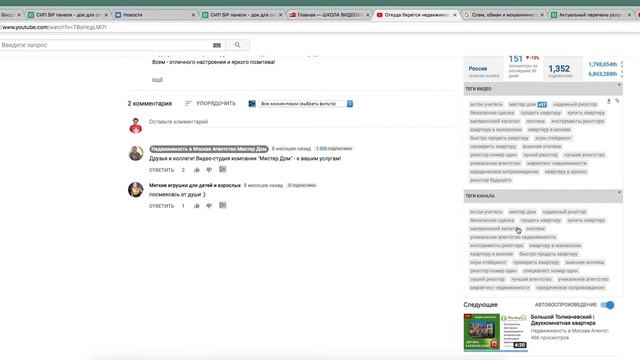Click the 1,798,854th rank number
640x360 pixels.
click(602, 64)
